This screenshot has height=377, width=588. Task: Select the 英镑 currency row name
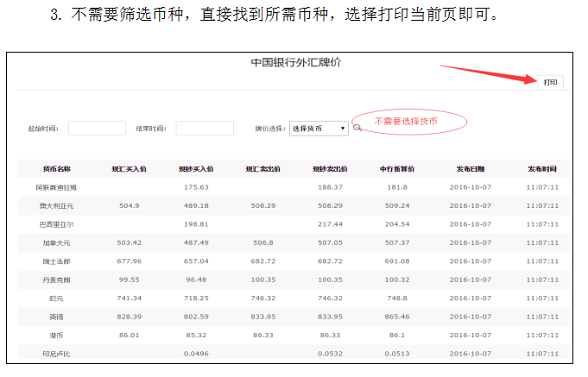click(57, 316)
